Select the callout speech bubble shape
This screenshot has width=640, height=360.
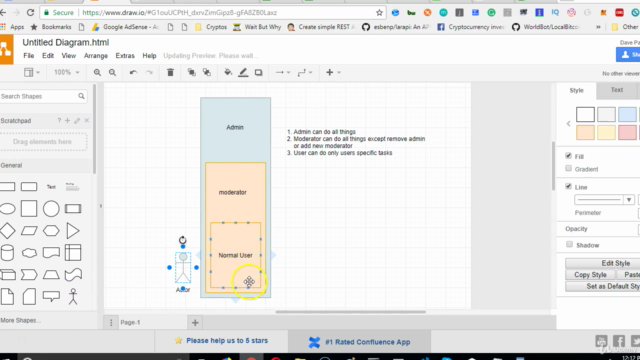51,296
